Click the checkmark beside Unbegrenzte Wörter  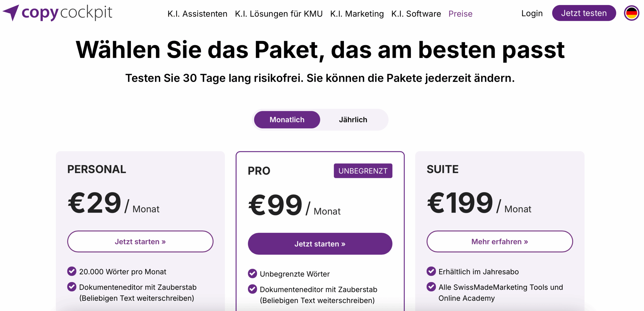252,273
